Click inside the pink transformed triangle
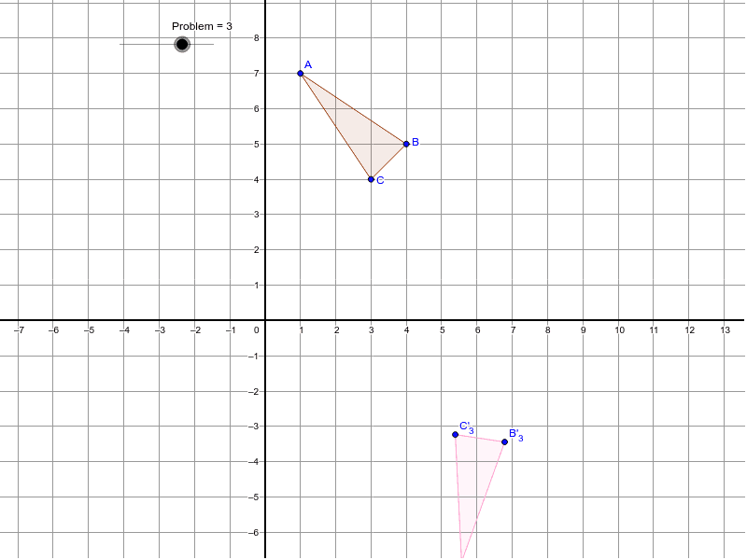747x560 pixels. (476, 471)
